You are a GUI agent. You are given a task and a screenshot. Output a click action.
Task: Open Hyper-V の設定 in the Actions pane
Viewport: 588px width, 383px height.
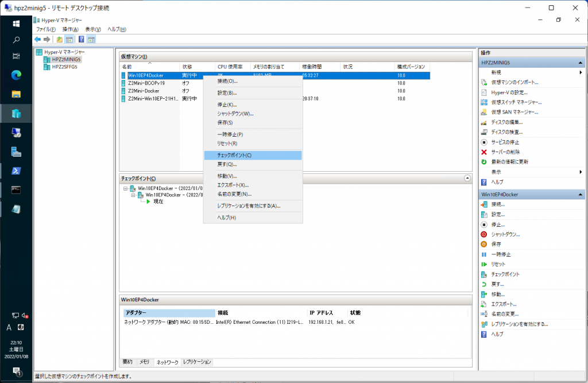509,92
